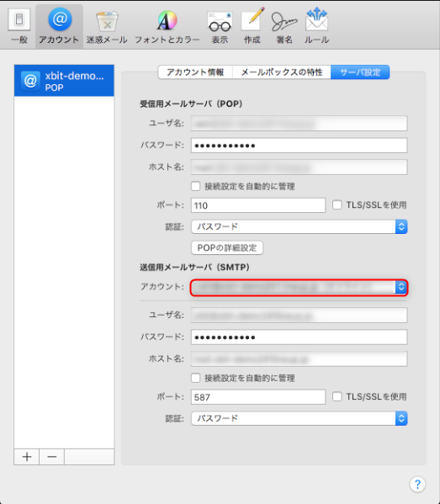This screenshot has height=504, width=440.
Task: Click the POP ユーザ名 field
Action: click(x=300, y=124)
